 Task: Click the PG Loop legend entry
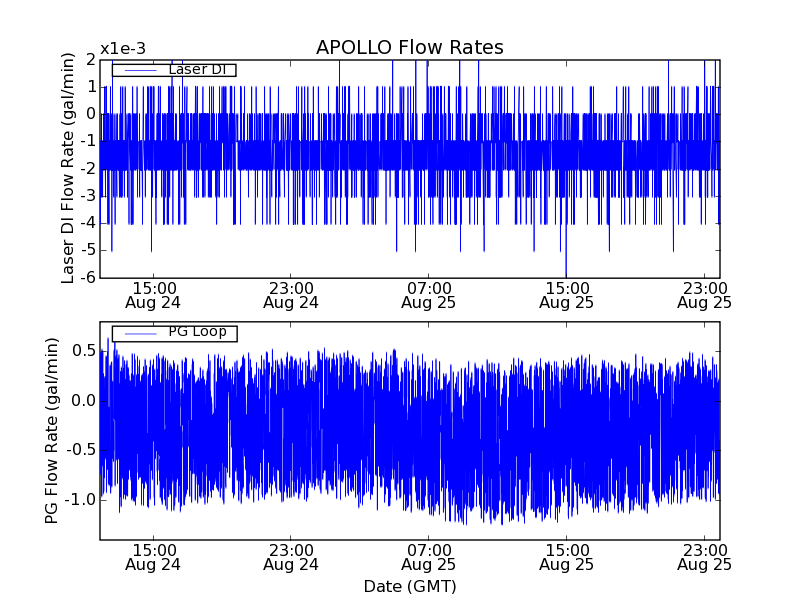coord(197,332)
